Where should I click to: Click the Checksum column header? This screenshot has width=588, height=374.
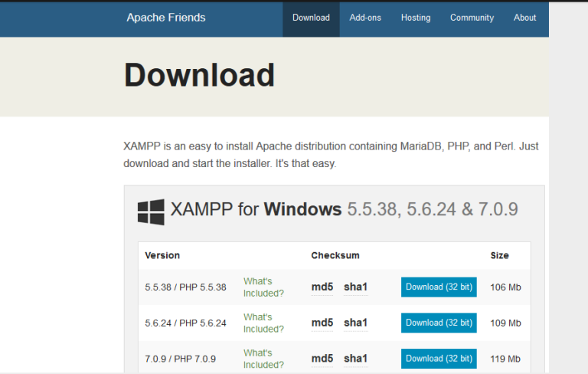(x=335, y=255)
